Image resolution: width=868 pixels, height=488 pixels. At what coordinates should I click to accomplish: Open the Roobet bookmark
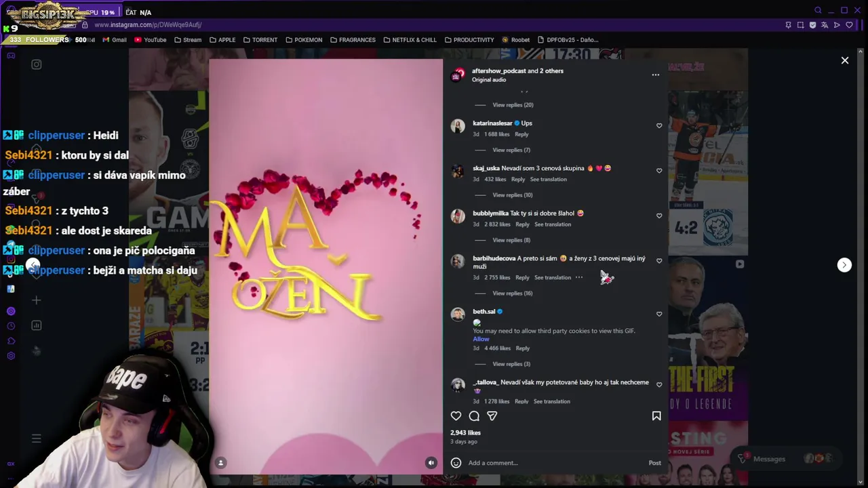pos(515,40)
